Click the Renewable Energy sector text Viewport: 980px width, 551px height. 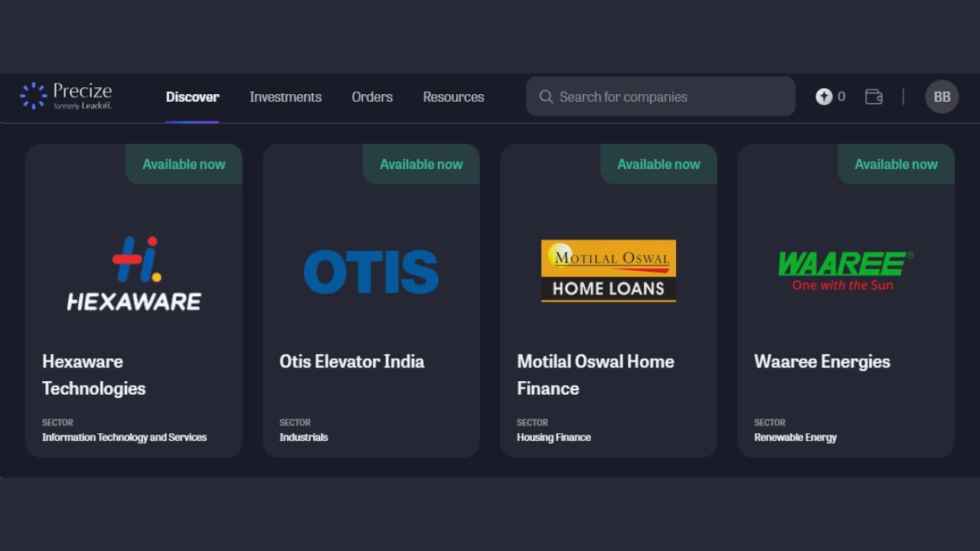(795, 438)
